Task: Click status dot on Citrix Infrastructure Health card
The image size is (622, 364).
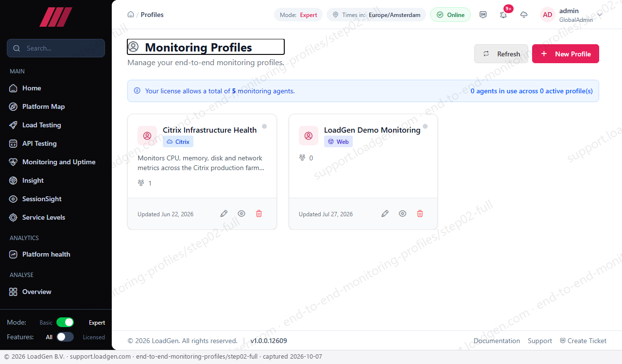Action: 264,126
